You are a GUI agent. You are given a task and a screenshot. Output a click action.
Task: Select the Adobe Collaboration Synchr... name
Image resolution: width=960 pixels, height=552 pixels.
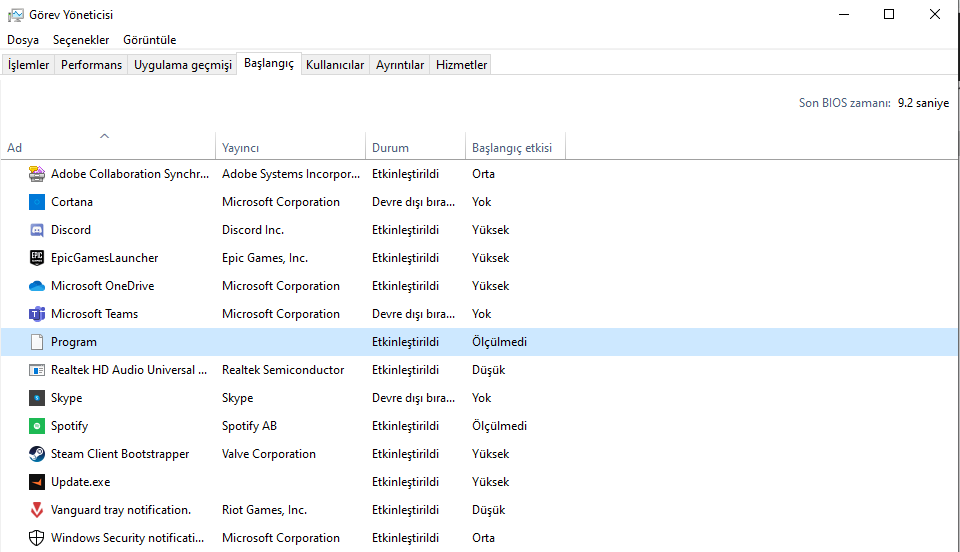point(130,174)
